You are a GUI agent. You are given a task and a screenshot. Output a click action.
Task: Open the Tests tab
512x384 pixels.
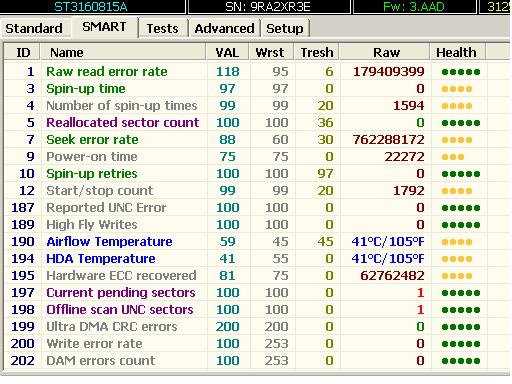click(163, 28)
